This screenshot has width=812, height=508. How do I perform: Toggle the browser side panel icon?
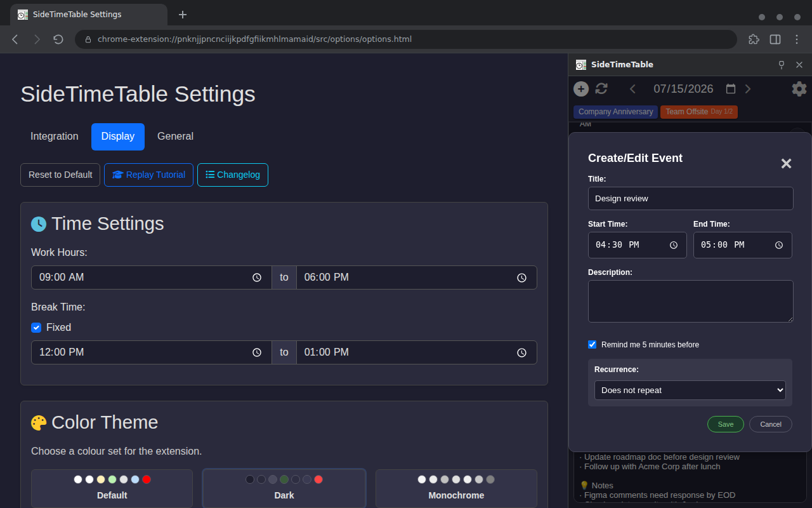pos(775,39)
